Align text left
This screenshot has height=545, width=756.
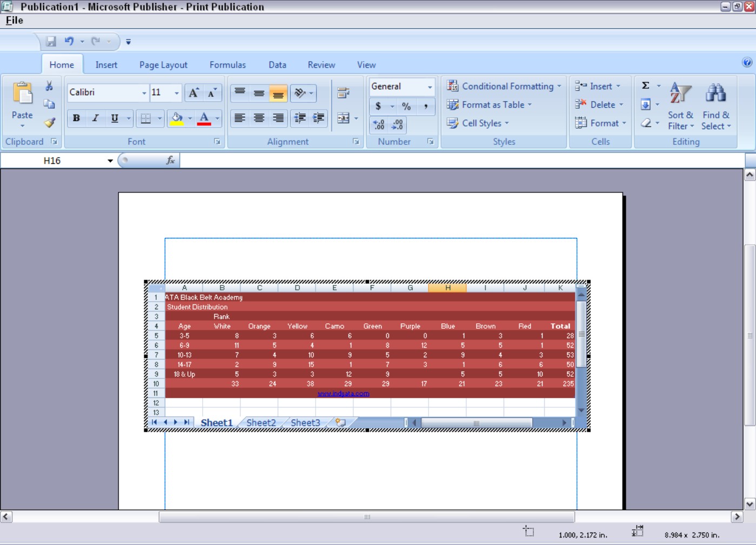click(240, 118)
